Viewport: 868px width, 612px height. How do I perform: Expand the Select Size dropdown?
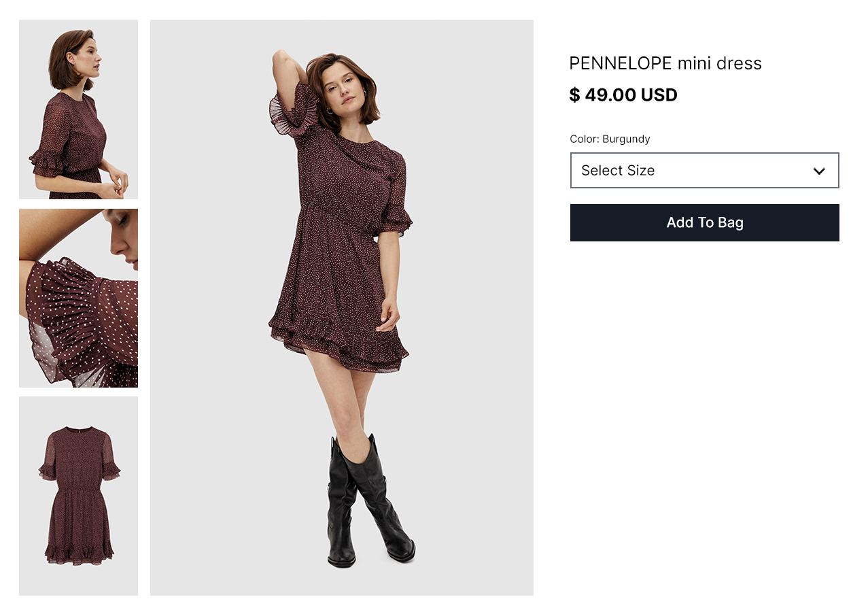(704, 170)
